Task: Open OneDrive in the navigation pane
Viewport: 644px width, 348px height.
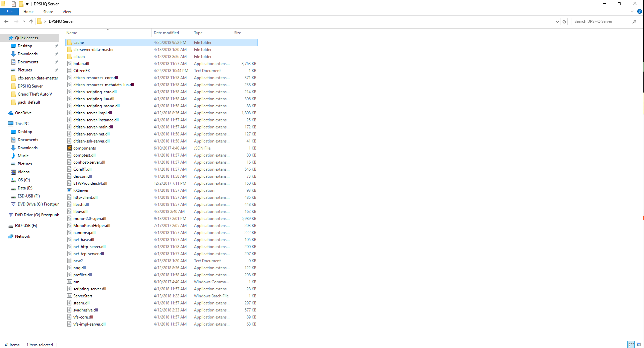Action: click(x=23, y=113)
